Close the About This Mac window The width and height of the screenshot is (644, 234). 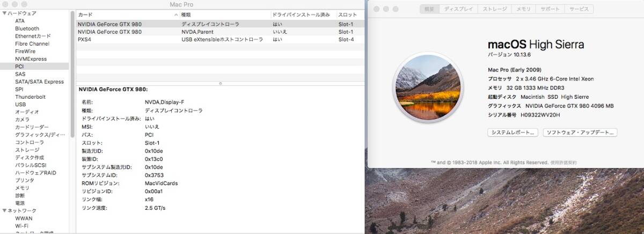(x=376, y=9)
